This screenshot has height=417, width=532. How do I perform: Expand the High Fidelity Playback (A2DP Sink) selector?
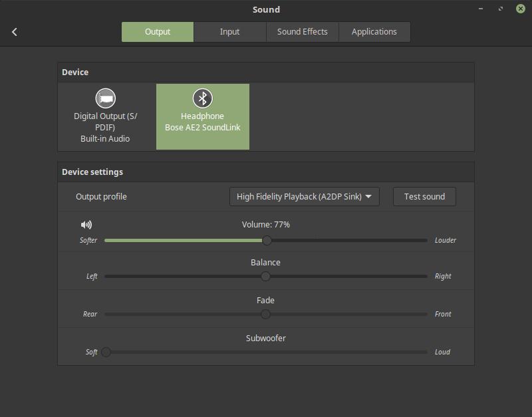303,196
